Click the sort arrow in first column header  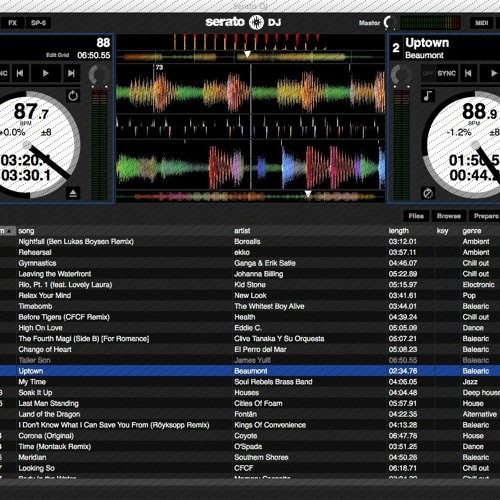tap(10, 231)
